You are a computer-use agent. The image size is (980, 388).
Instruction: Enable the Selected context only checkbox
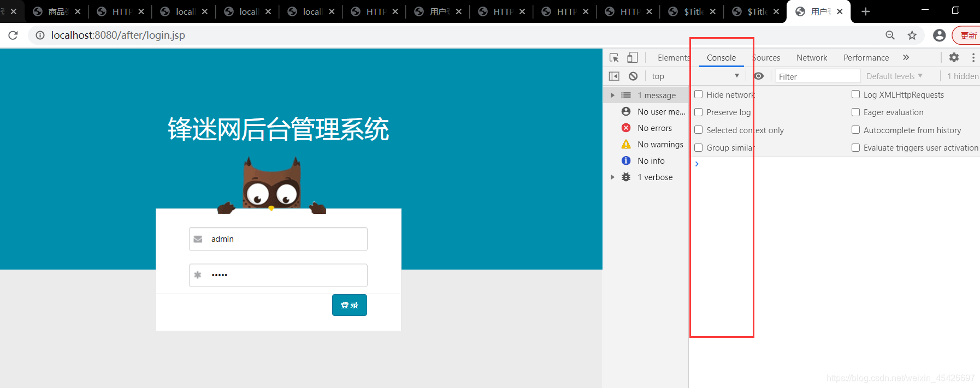click(x=698, y=130)
